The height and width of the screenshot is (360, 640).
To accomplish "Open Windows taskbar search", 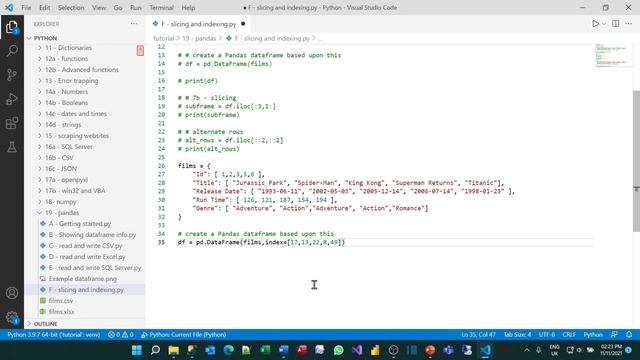I will click(155, 350).
